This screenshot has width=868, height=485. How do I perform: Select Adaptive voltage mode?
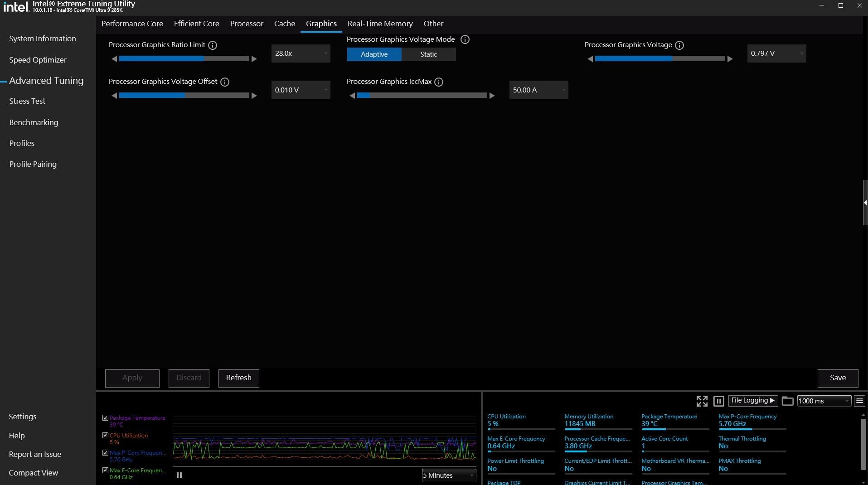click(x=374, y=54)
